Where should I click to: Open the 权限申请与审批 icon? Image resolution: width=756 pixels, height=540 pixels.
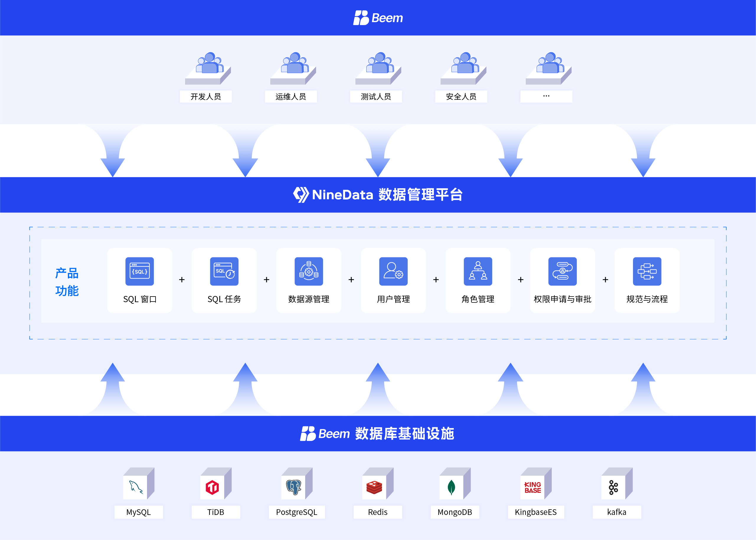click(x=562, y=271)
